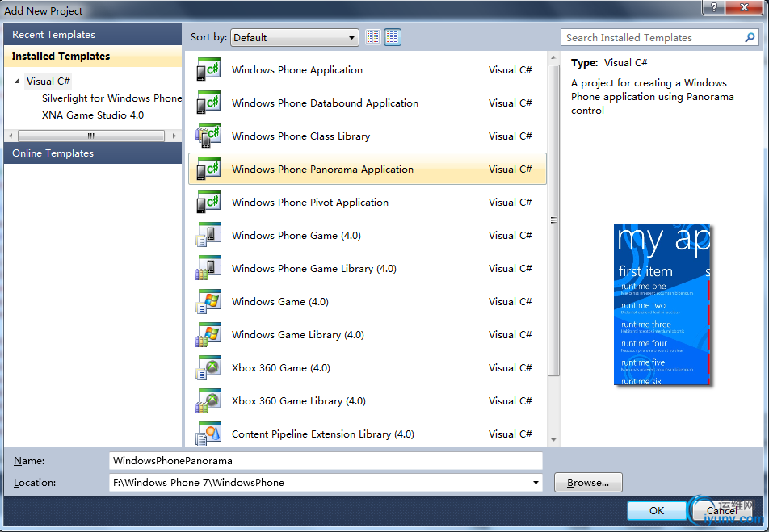Click the Panorama app preview thumbnail

662,304
